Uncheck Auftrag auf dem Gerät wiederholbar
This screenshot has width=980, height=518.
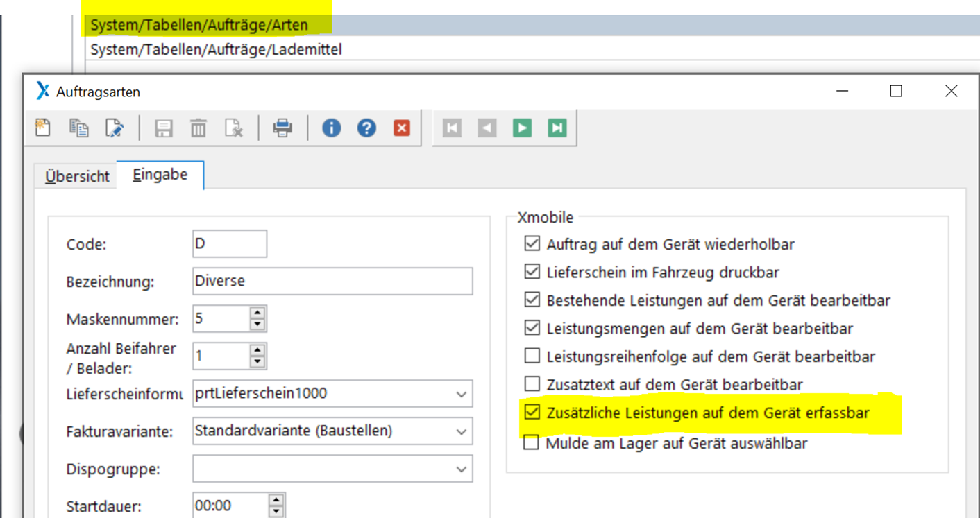tap(532, 244)
